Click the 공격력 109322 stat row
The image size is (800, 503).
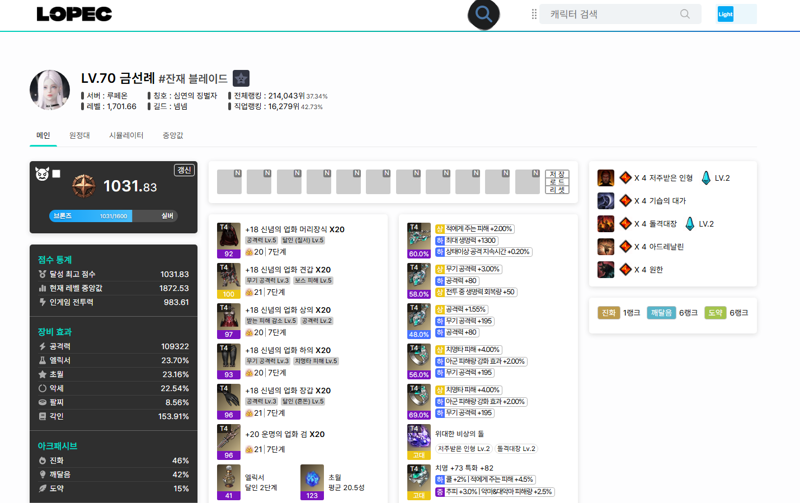coord(113,346)
